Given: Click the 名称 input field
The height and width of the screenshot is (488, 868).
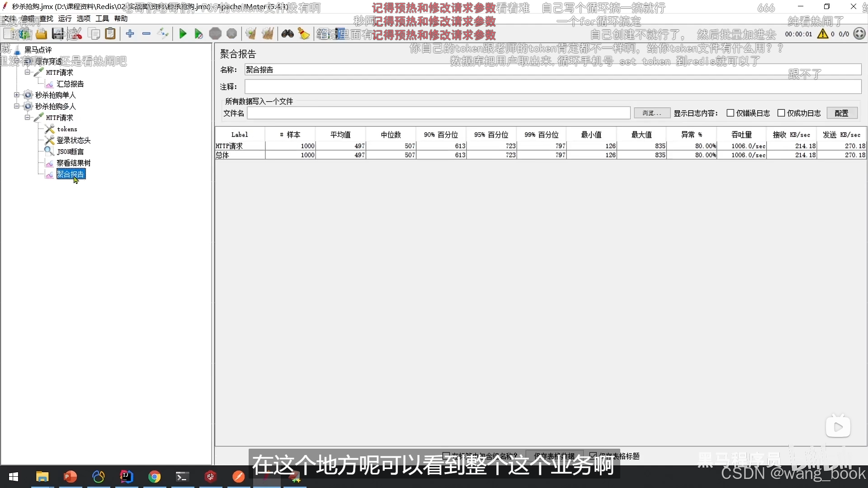Looking at the screenshot, I should [553, 70].
